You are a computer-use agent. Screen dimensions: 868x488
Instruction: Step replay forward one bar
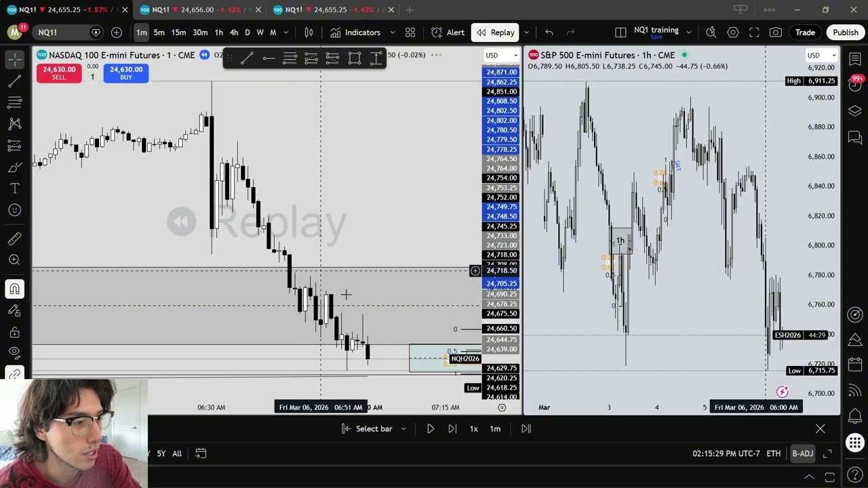pos(452,428)
